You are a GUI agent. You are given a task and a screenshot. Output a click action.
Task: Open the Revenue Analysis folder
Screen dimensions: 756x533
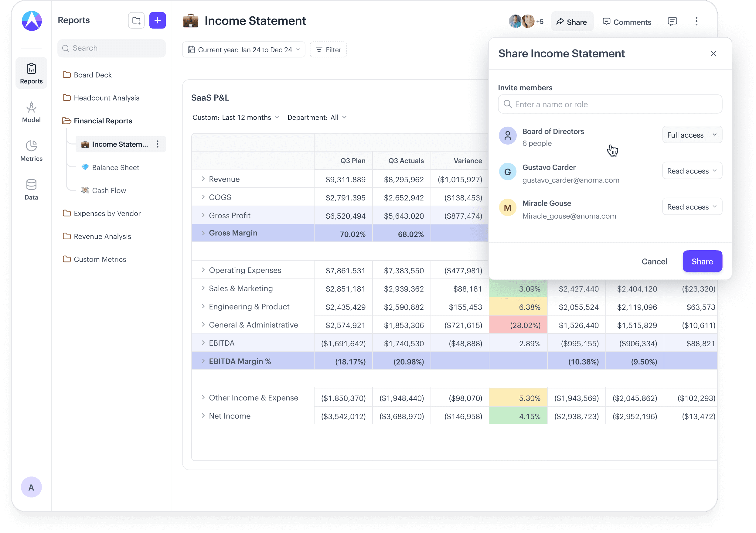(97, 236)
